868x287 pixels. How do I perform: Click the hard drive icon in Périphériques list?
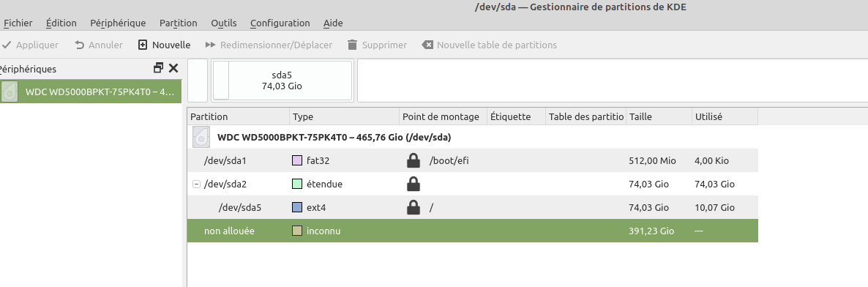point(10,92)
